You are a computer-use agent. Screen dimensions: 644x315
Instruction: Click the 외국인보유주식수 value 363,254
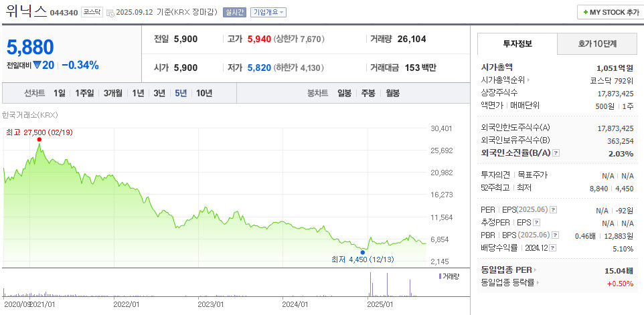pyautogui.click(x=620, y=141)
